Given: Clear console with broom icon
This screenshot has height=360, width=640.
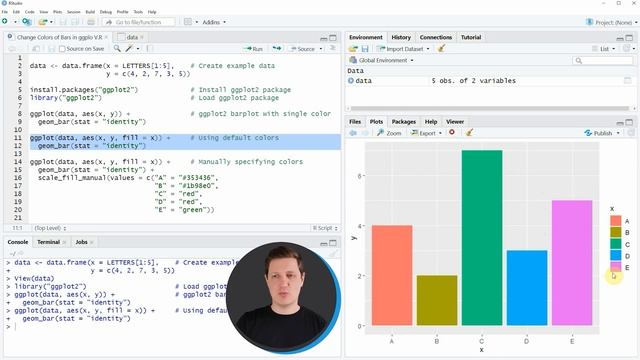Looking at the screenshot, I should [x=333, y=253].
